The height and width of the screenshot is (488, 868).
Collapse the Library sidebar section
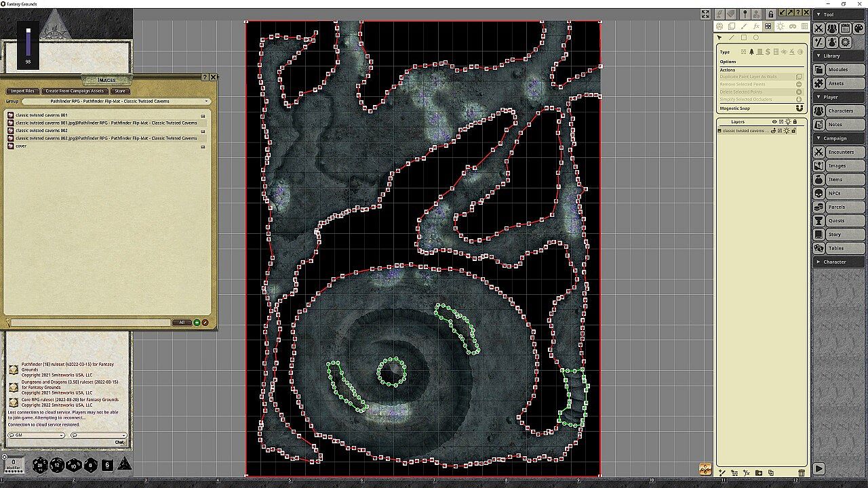839,56
